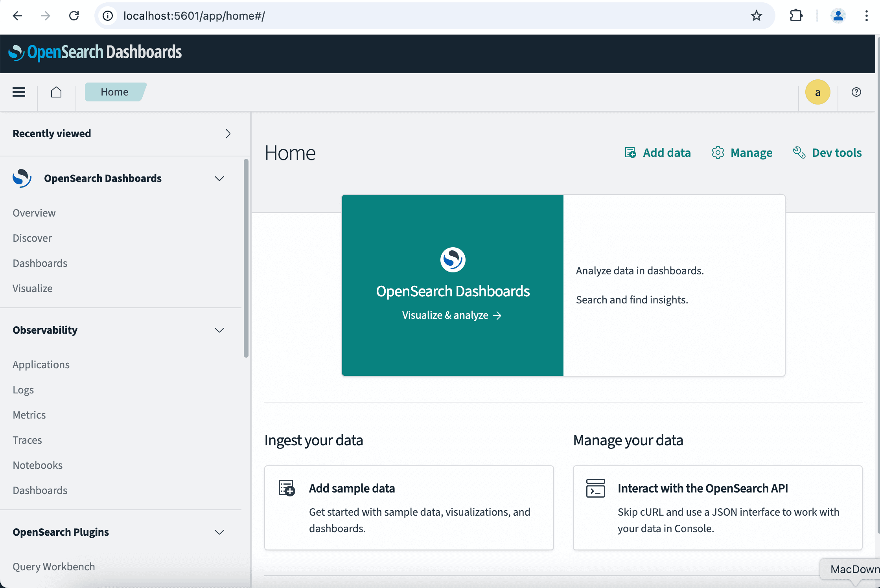Click 'Search and find insights.' text
The height and width of the screenshot is (588, 880).
(632, 300)
